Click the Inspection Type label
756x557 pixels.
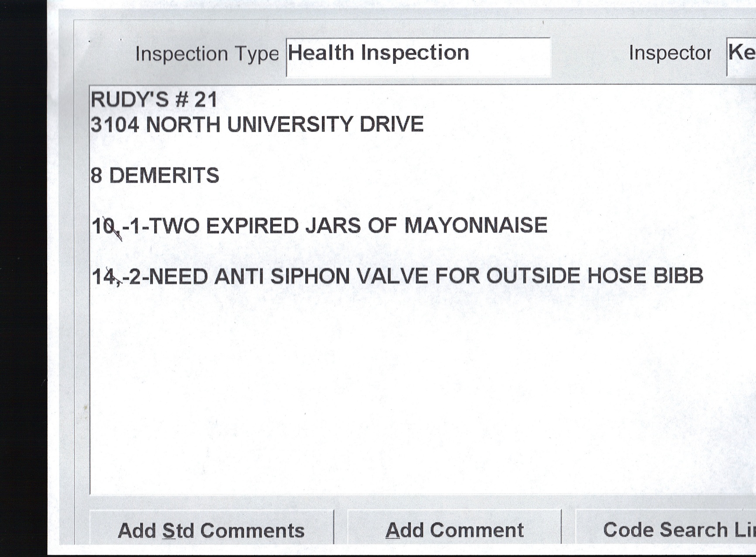coord(207,54)
